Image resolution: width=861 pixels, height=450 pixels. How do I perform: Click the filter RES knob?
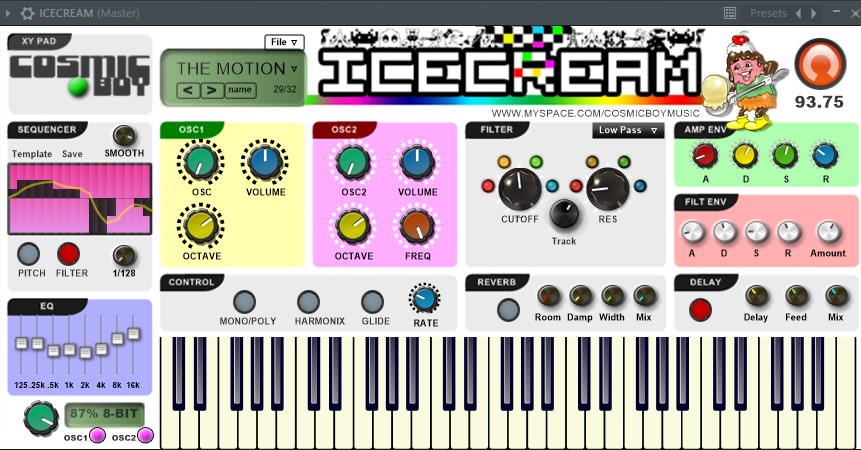coord(607,189)
